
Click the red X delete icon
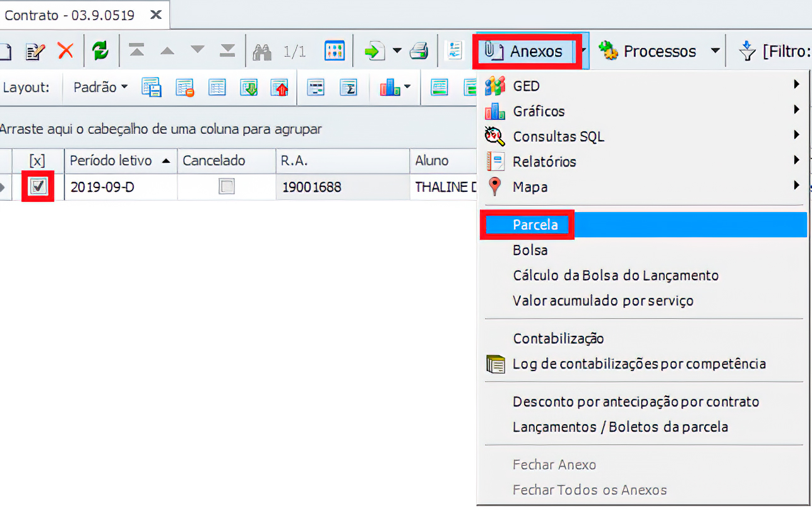click(66, 51)
